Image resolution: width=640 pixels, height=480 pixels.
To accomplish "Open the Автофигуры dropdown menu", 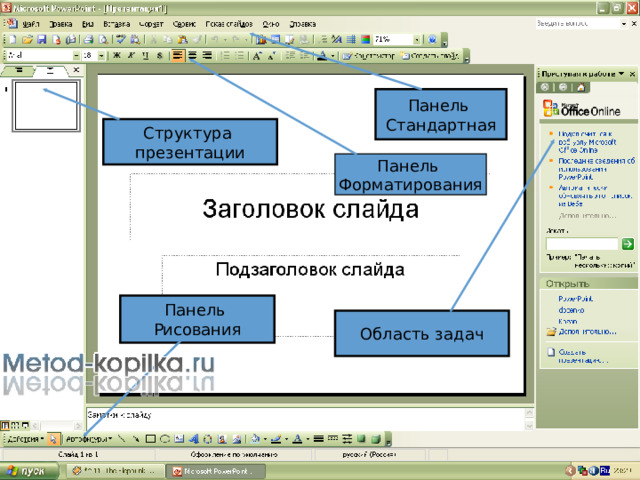I will [x=88, y=439].
